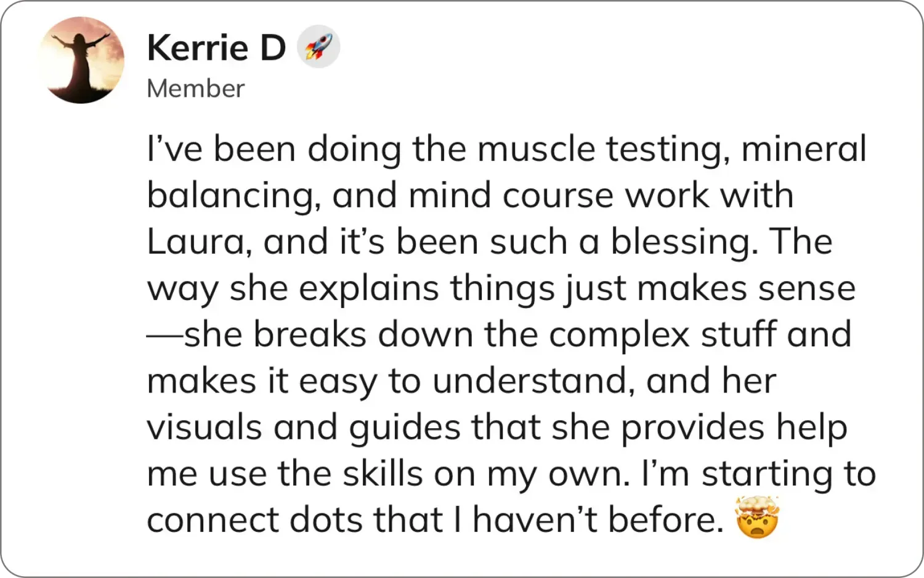924x578 pixels.
Task: Click the opening words "I've been doing"
Action: click(274, 150)
